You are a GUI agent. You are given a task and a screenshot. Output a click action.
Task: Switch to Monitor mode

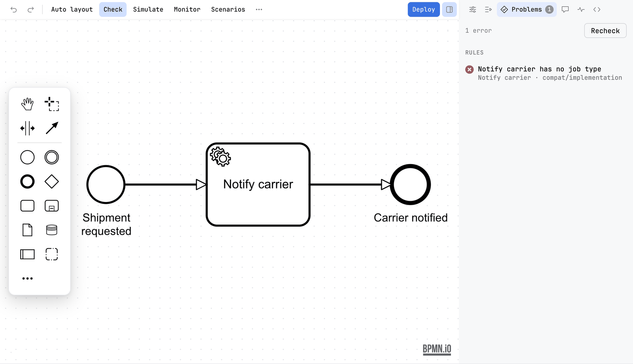coord(187,9)
